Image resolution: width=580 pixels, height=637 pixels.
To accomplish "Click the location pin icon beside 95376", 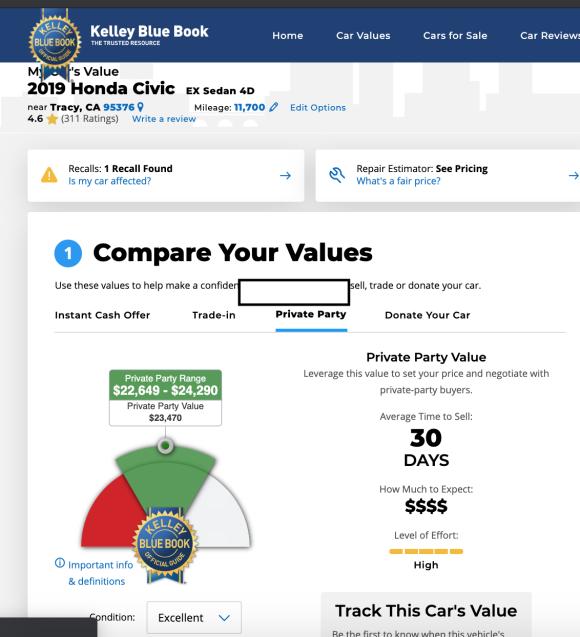I will pos(141,107).
